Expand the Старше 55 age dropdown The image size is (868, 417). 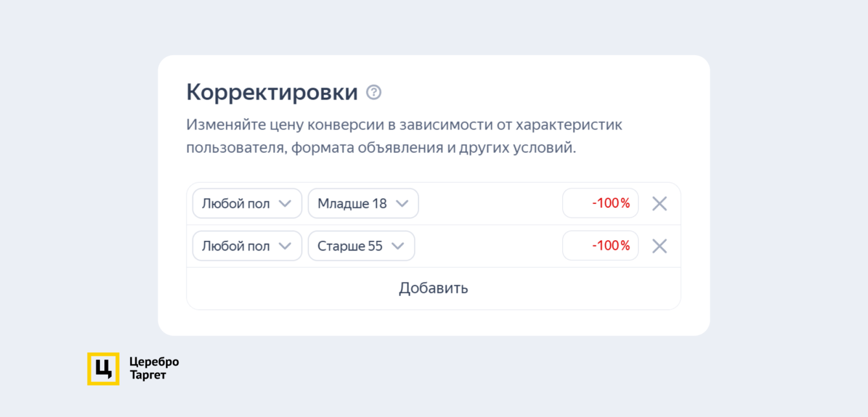point(361,246)
